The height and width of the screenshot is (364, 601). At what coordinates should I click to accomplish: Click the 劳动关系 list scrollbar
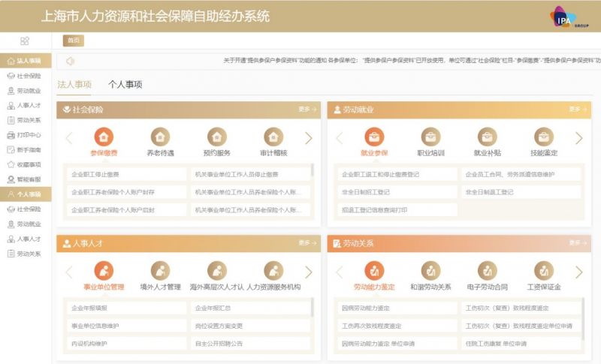pyautogui.click(x=583, y=318)
